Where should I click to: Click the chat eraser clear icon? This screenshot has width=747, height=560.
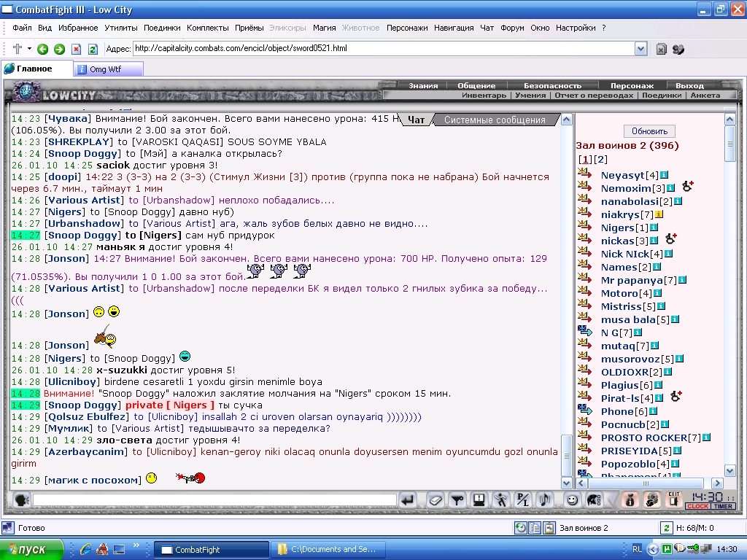436,500
